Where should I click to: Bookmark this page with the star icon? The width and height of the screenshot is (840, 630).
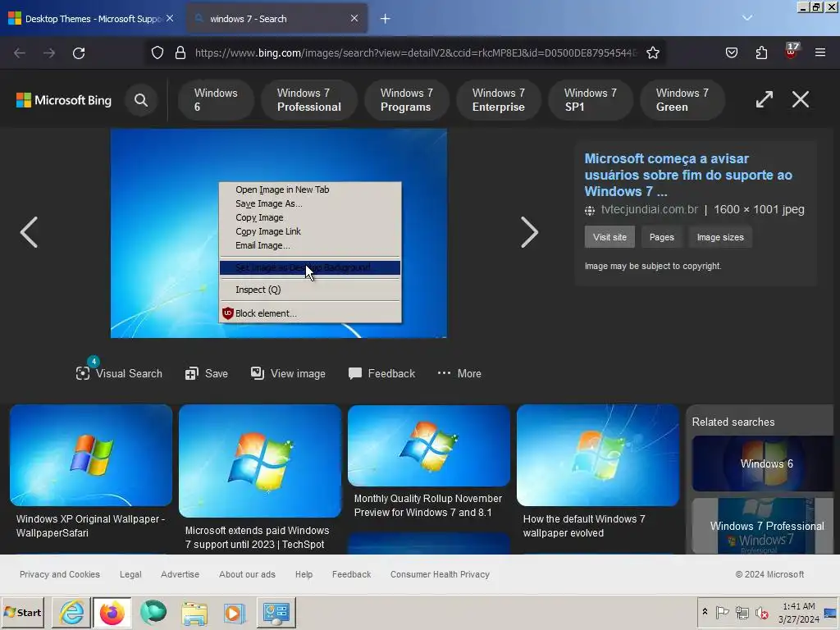click(x=652, y=53)
